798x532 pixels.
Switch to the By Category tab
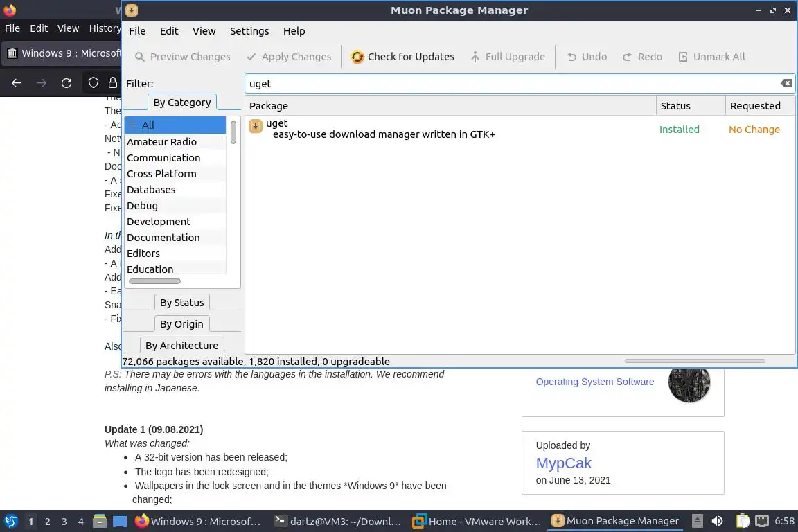click(x=181, y=103)
